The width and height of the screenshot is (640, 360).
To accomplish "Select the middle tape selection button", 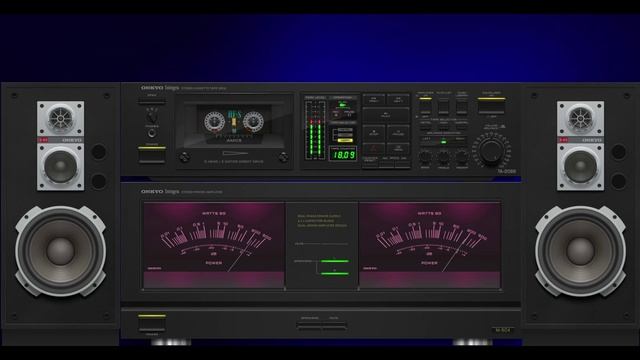I will click(x=444, y=126).
